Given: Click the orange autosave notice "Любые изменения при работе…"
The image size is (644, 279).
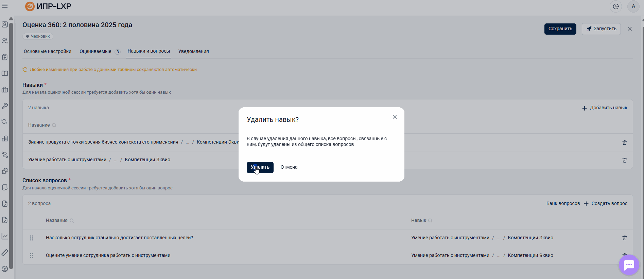Looking at the screenshot, I should click(x=113, y=70).
